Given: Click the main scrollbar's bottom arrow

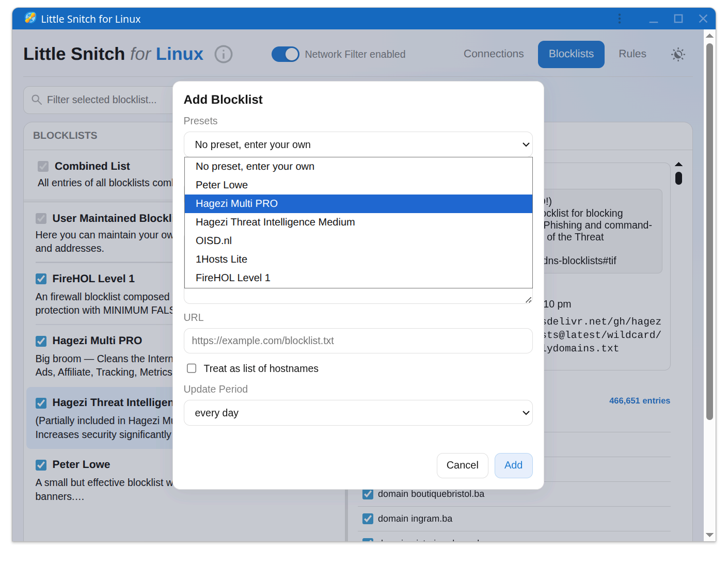Looking at the screenshot, I should (x=710, y=535).
